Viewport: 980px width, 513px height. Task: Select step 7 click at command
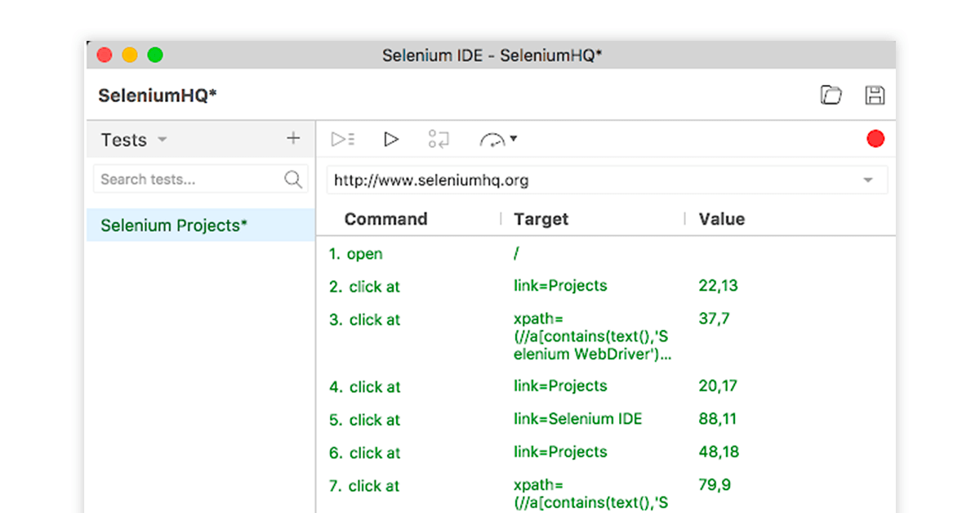[364, 486]
